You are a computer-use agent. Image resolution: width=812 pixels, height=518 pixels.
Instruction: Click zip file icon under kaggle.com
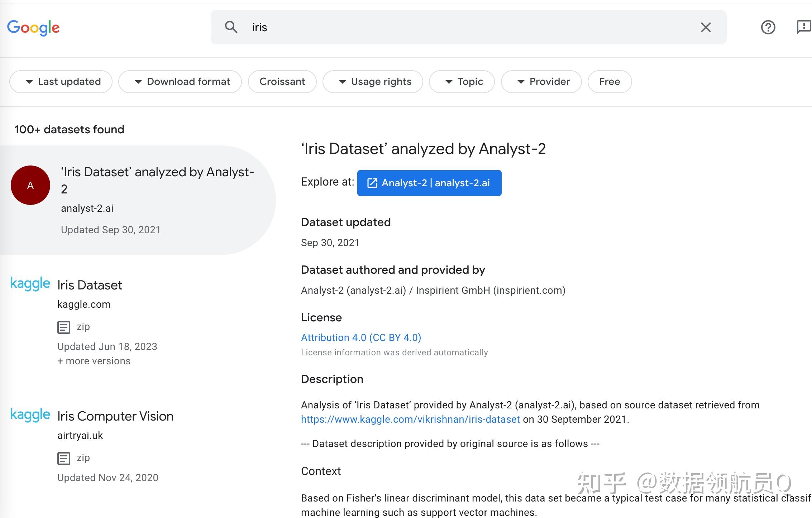(64, 327)
